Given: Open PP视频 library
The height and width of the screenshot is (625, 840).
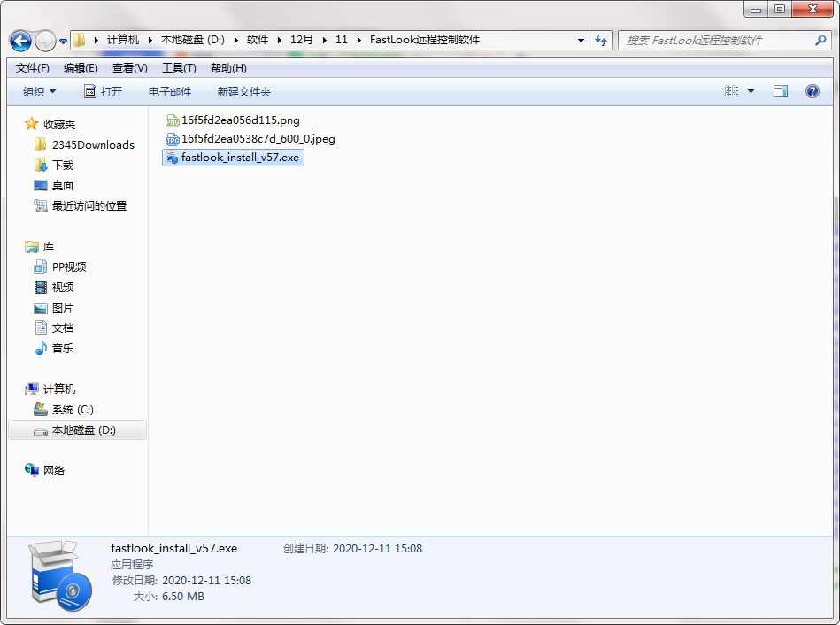Looking at the screenshot, I should coord(60,267).
